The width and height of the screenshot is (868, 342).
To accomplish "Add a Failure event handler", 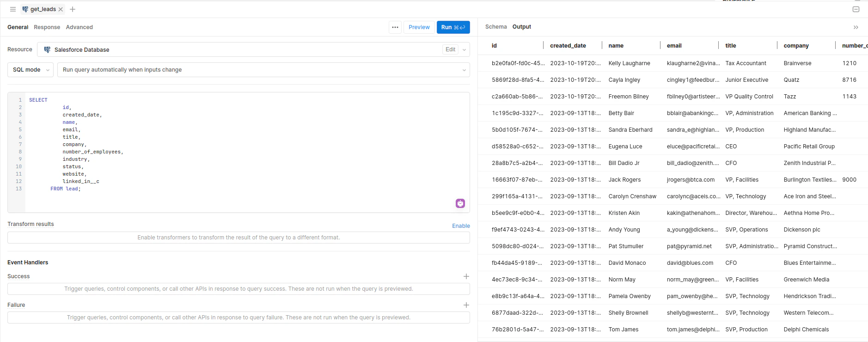I will 466,305.
